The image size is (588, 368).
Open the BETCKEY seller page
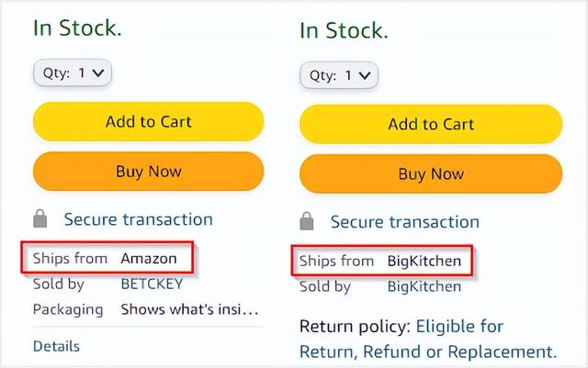click(152, 284)
